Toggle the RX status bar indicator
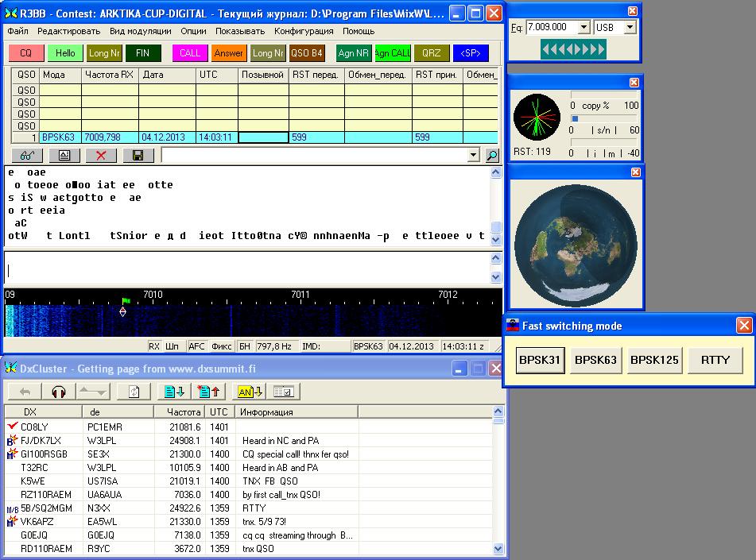Viewport: 756px width, 560px height. (x=155, y=346)
